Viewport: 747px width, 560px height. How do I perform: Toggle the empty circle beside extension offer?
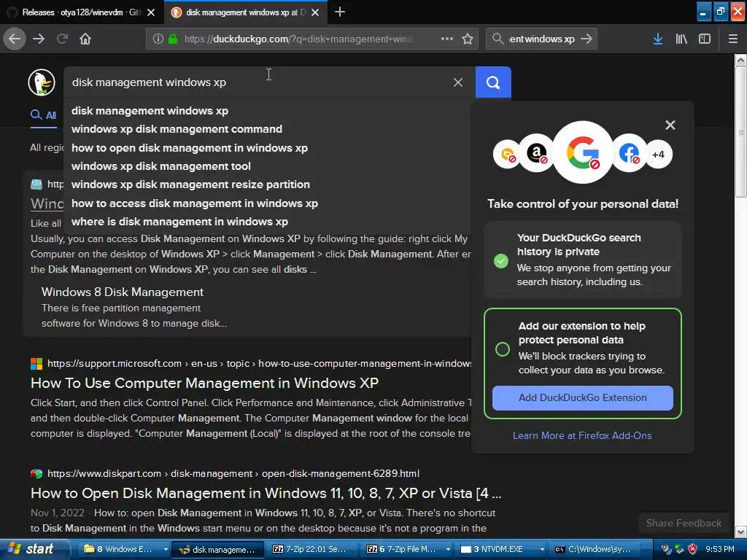click(502, 349)
